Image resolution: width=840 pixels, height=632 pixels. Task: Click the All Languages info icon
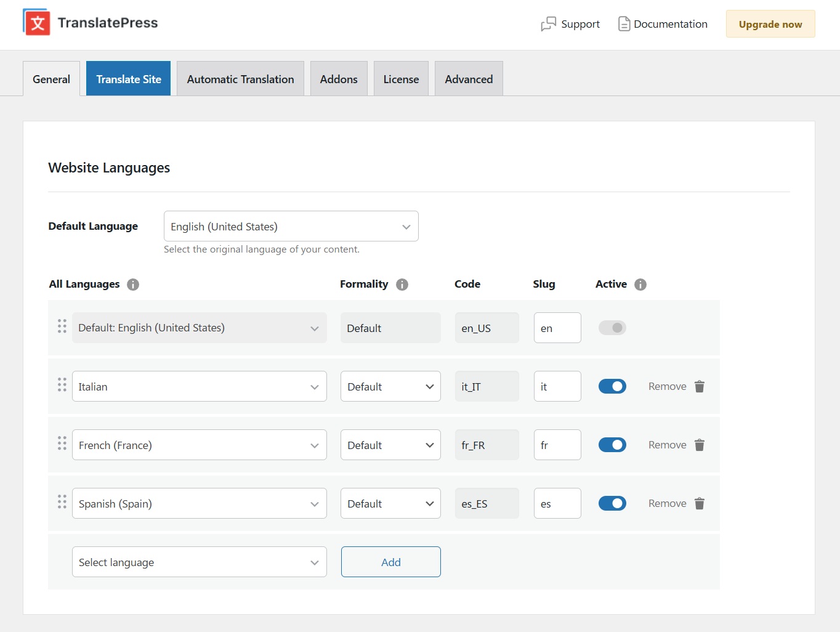133,285
